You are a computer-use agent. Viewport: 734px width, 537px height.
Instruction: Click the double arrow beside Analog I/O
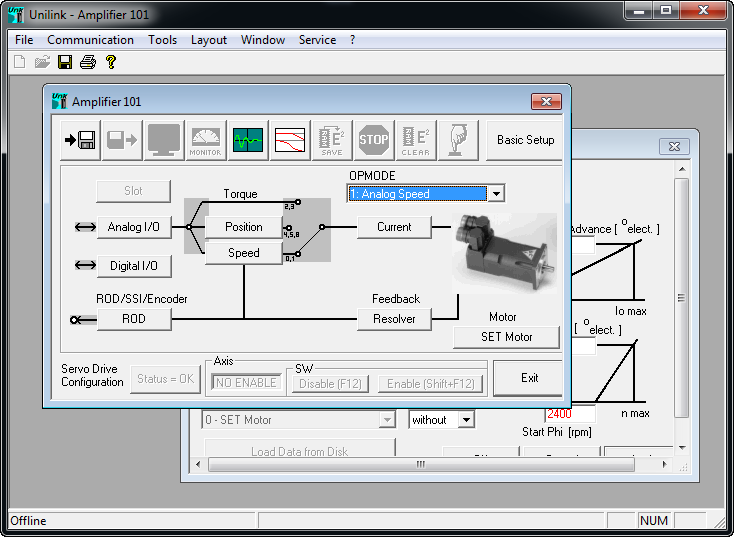85,227
